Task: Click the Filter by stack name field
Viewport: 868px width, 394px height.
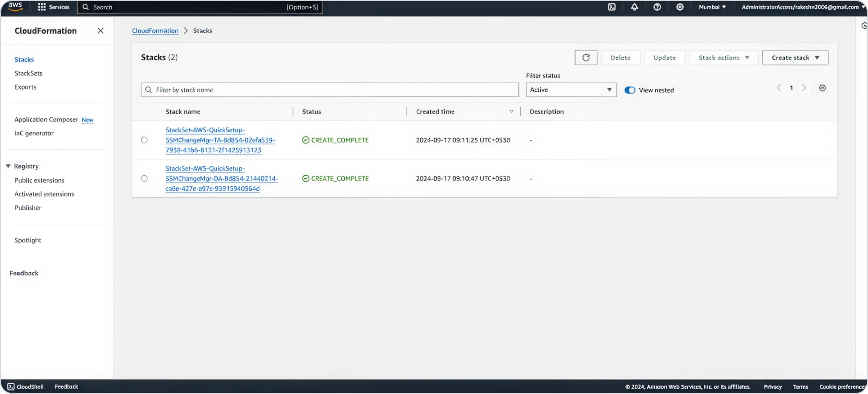Action: click(x=330, y=90)
